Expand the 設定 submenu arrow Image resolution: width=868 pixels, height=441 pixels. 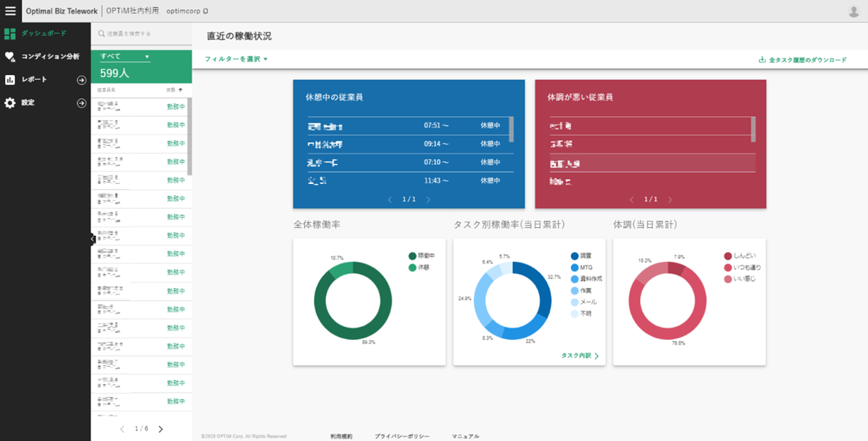click(82, 103)
